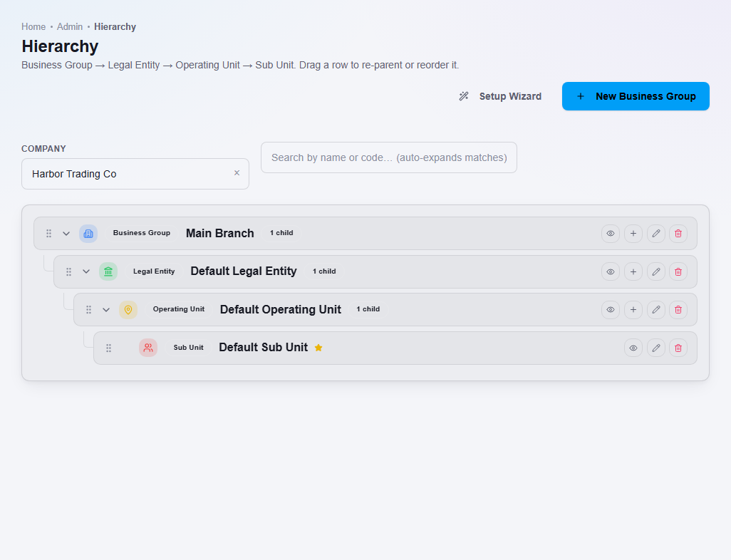Image resolution: width=731 pixels, height=560 pixels.
Task: Click the Business Group type badge
Action: tap(142, 233)
